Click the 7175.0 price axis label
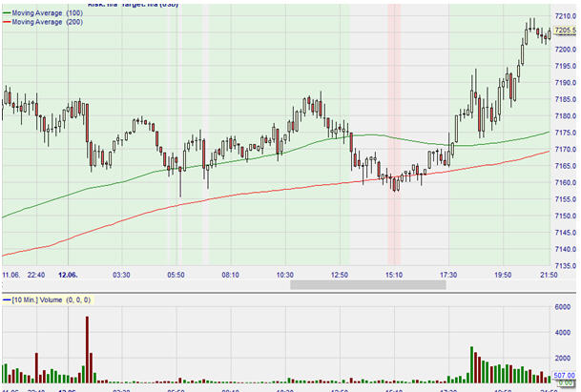Viewport: 581px width, 392px height. [x=566, y=133]
